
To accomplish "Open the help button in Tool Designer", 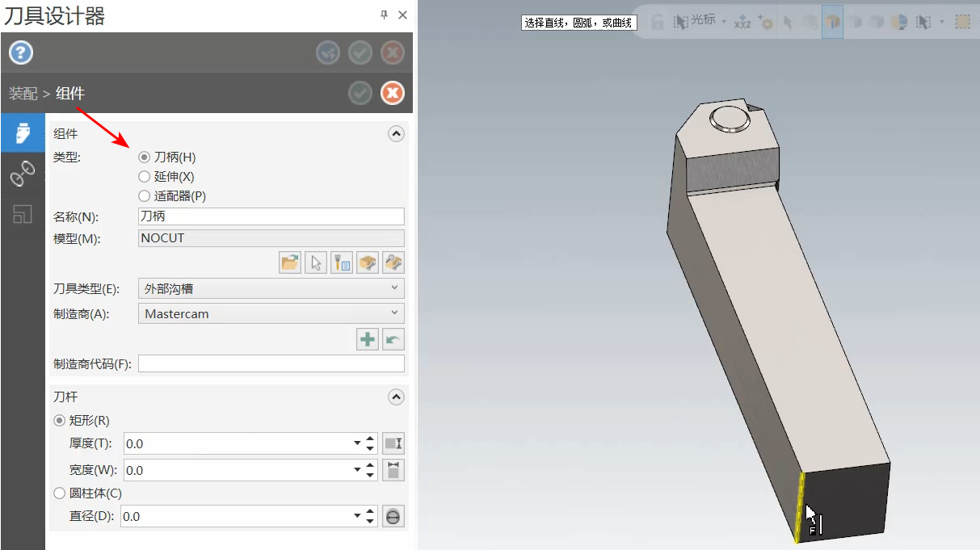I will (x=21, y=53).
